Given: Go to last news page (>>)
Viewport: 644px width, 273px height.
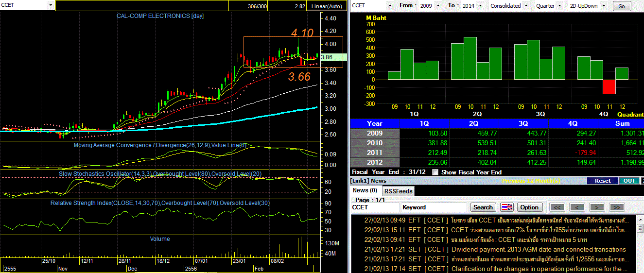Looking at the screenshot, I should pos(617,207).
